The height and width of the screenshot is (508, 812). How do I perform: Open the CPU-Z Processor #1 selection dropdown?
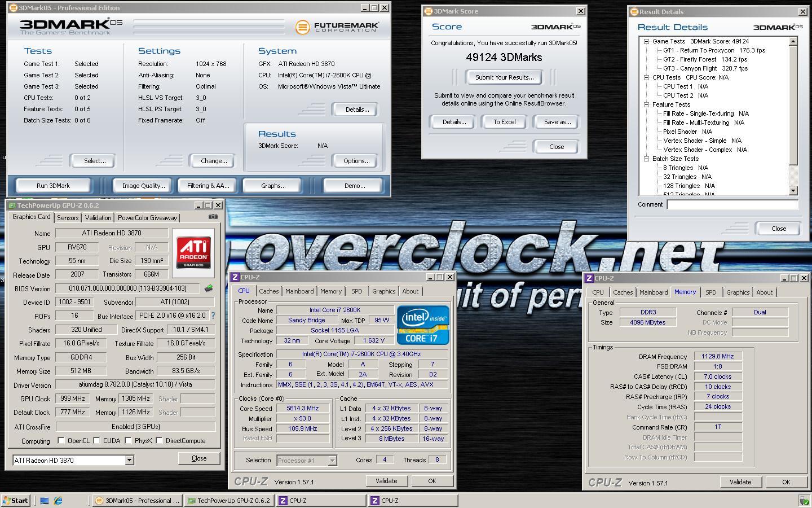(x=332, y=461)
